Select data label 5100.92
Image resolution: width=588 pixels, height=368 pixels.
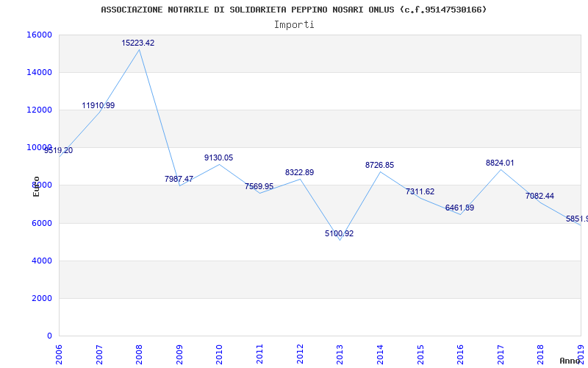(340, 233)
